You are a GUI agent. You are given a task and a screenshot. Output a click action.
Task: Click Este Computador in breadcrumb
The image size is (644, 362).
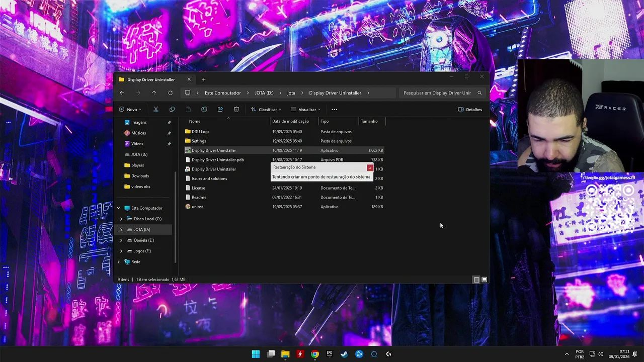click(x=223, y=93)
